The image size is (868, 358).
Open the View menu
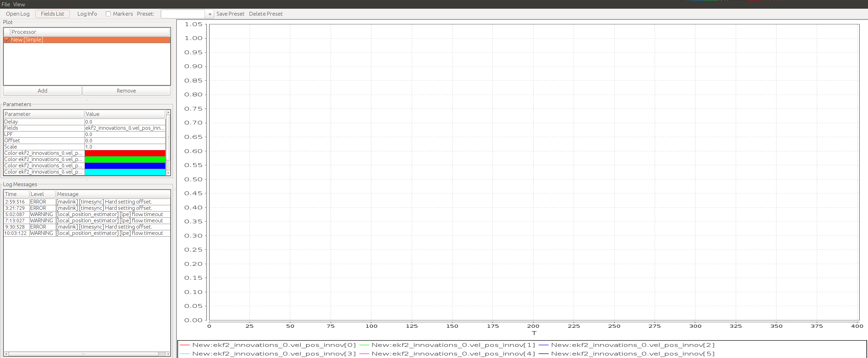pyautogui.click(x=19, y=4)
